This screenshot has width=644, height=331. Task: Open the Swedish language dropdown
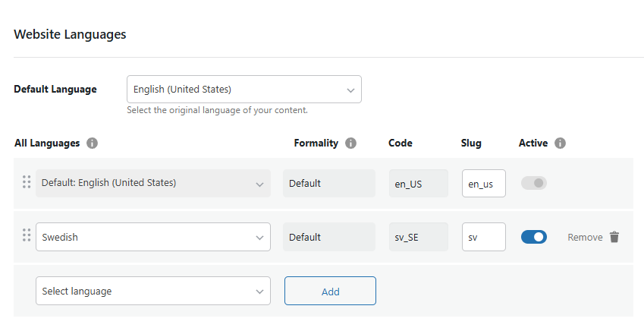153,237
